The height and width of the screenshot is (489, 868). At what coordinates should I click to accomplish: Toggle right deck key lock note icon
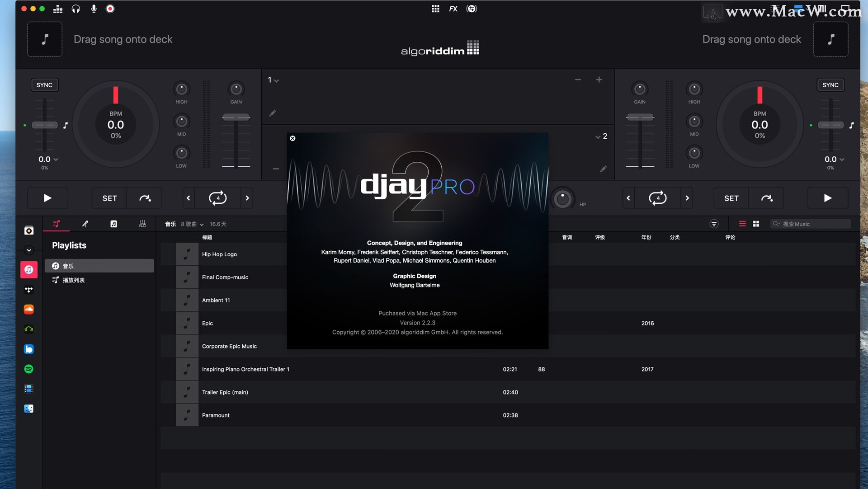[x=851, y=125]
